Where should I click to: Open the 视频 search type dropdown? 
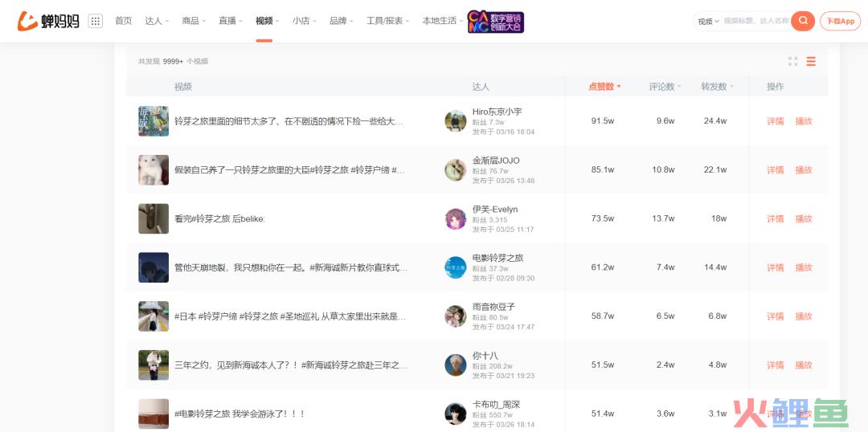click(708, 22)
